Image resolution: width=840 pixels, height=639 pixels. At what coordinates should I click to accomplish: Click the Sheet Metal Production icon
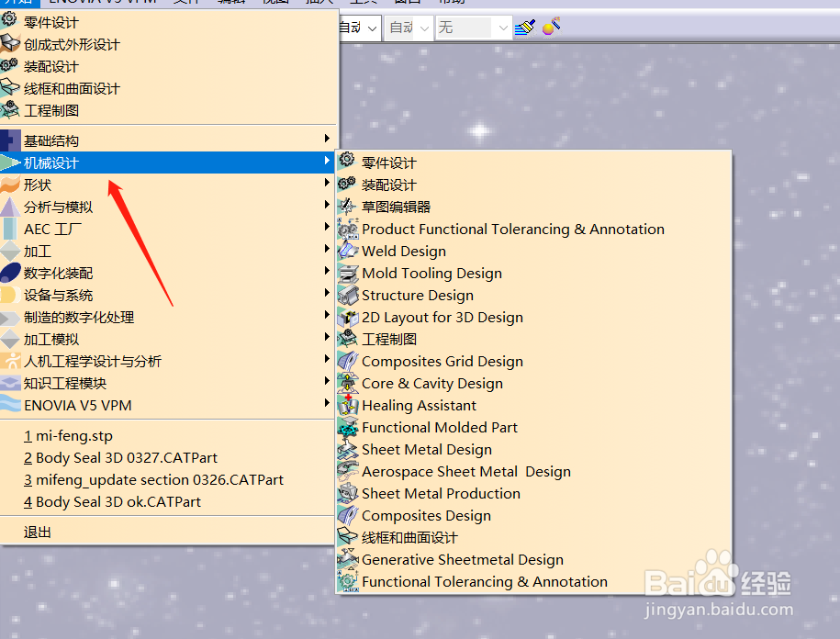click(347, 493)
